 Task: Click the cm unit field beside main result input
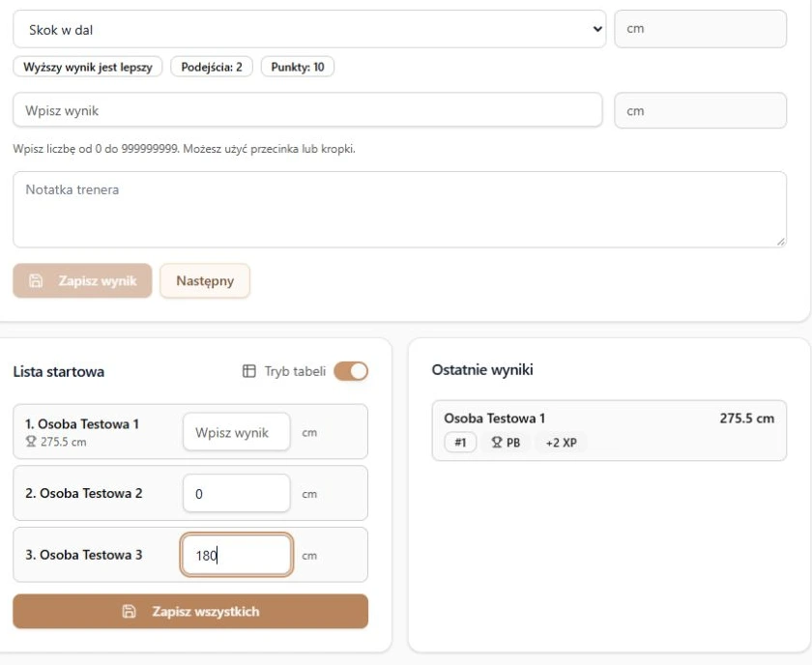(x=700, y=110)
